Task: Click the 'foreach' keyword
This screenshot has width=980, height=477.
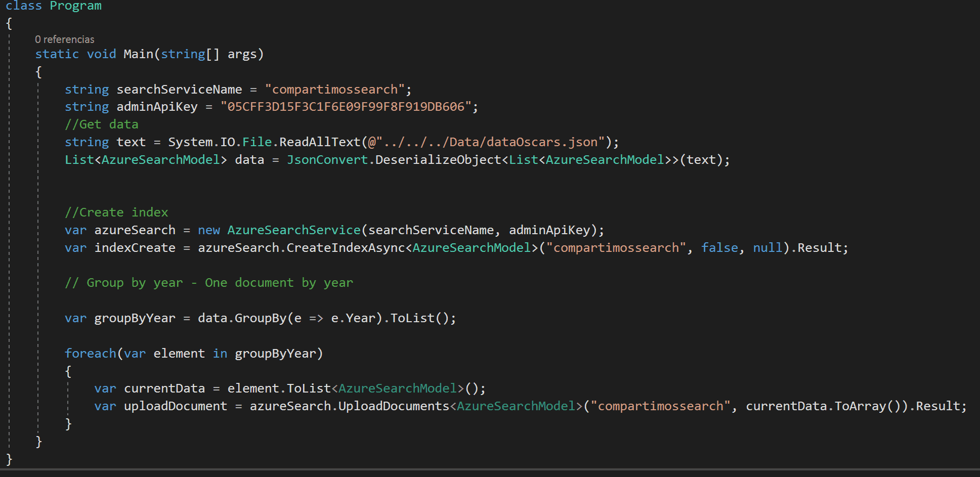Action: pos(91,354)
